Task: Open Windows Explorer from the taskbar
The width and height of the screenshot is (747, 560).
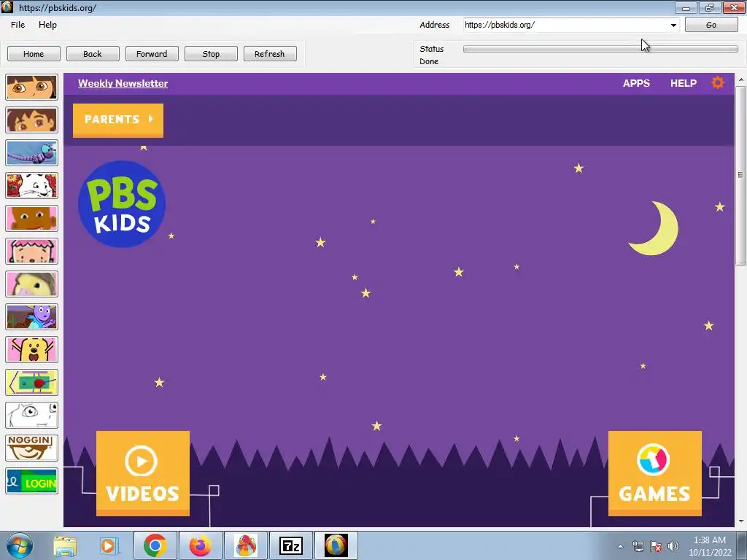Action: pos(65,545)
